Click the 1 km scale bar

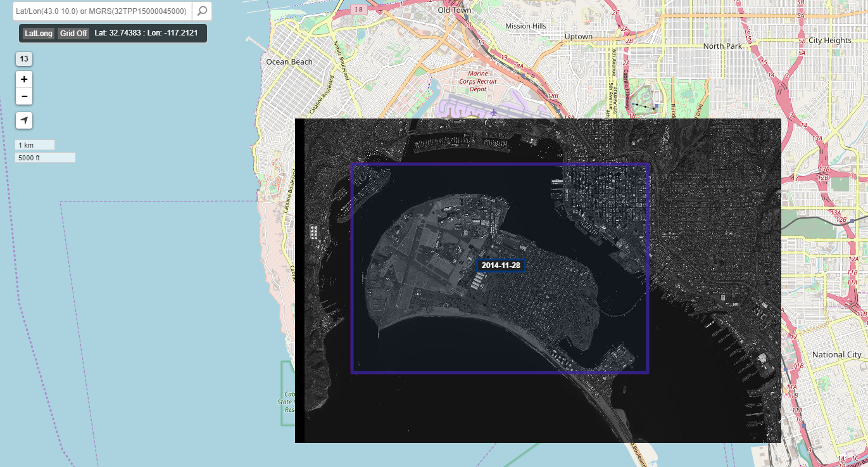35,145
